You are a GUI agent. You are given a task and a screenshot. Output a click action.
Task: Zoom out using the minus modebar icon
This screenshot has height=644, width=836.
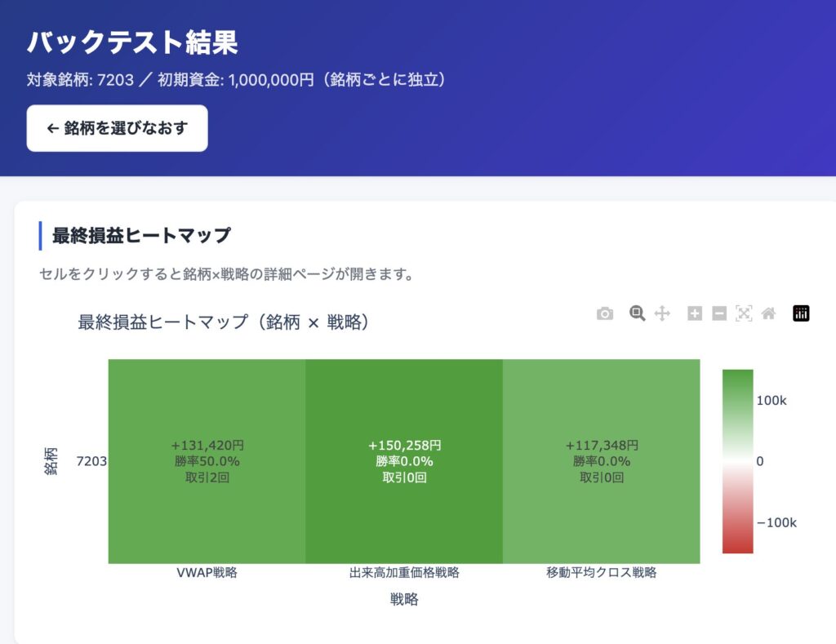point(719,313)
